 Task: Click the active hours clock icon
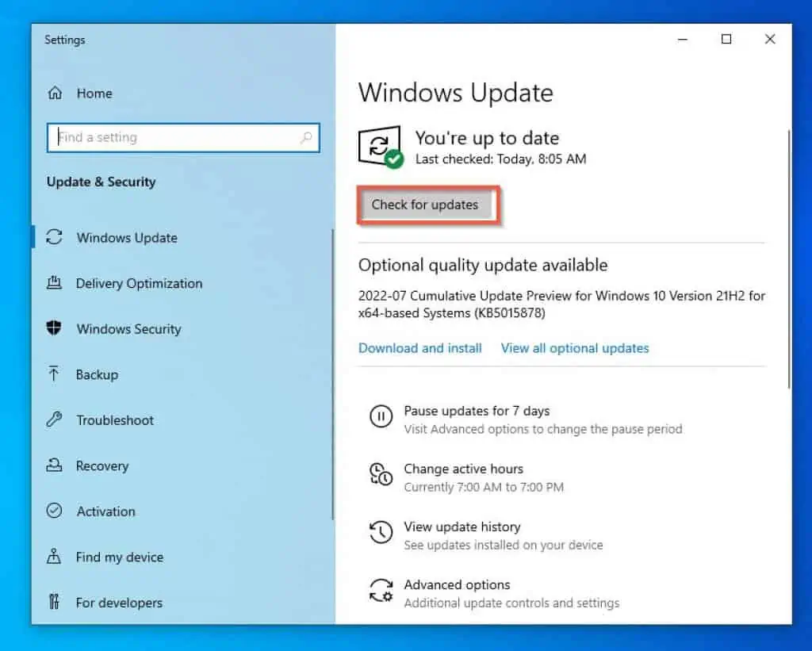click(x=381, y=474)
